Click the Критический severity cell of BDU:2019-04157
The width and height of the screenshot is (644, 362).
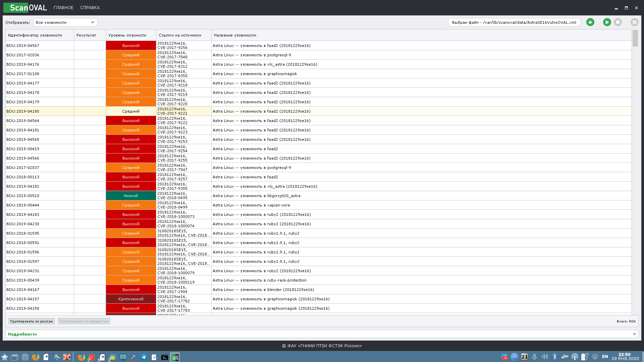[x=131, y=299]
